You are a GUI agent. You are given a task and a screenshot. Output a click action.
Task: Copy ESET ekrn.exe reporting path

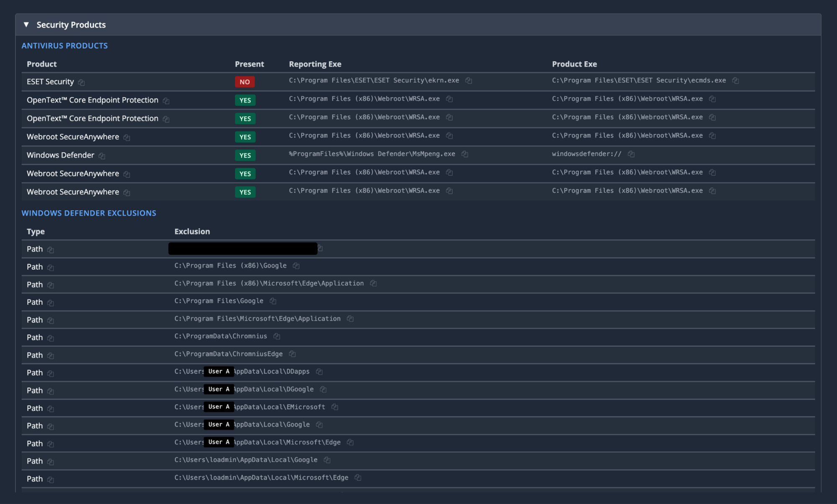pos(468,80)
